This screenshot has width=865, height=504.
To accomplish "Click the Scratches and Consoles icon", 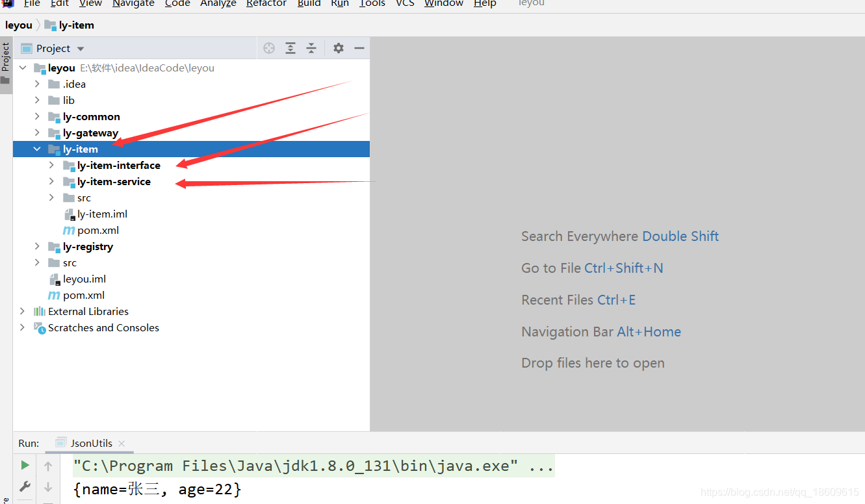I will pyautogui.click(x=40, y=327).
